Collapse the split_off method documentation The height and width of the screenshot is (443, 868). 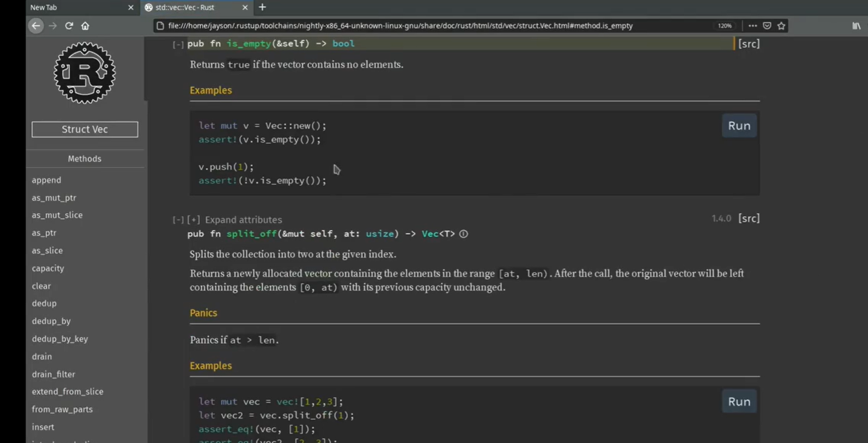[178, 220]
